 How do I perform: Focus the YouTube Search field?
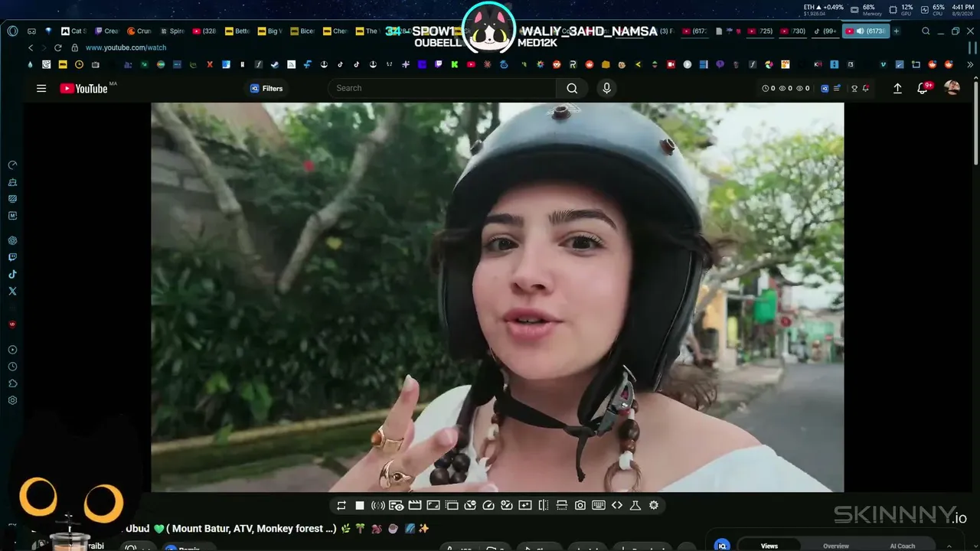coord(443,88)
